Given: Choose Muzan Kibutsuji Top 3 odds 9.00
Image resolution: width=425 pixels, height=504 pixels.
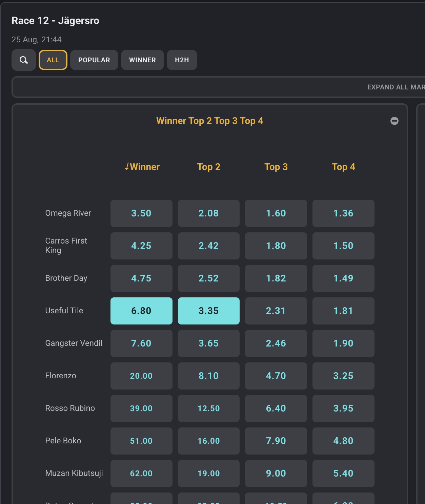Looking at the screenshot, I should [x=276, y=474].
